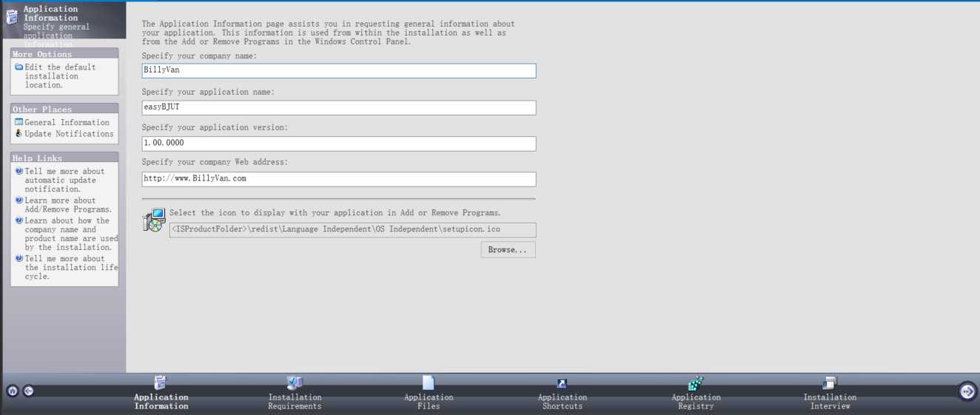Click the Application Information header icon
The width and height of the screenshot is (980, 415).
(12, 17)
